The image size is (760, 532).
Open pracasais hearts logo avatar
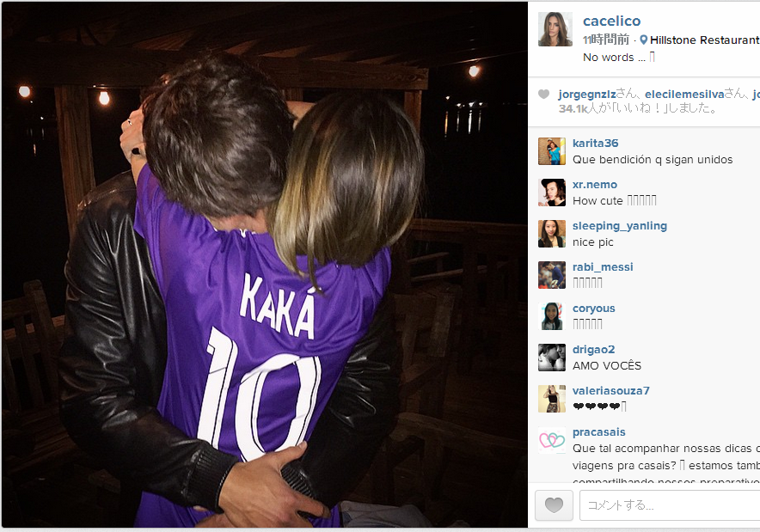click(552, 440)
